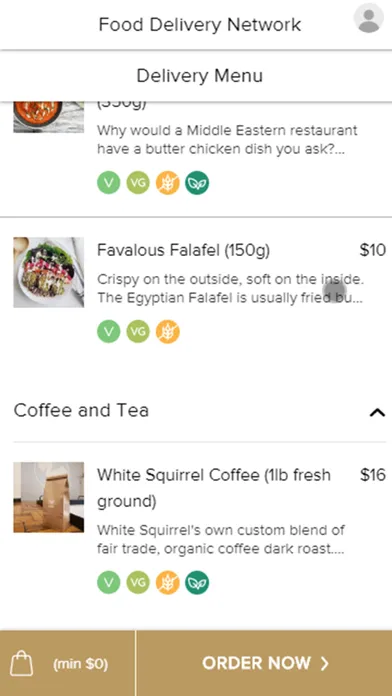The image size is (392, 696).
Task: Tap the Food Delivery Network title
Action: click(200, 24)
